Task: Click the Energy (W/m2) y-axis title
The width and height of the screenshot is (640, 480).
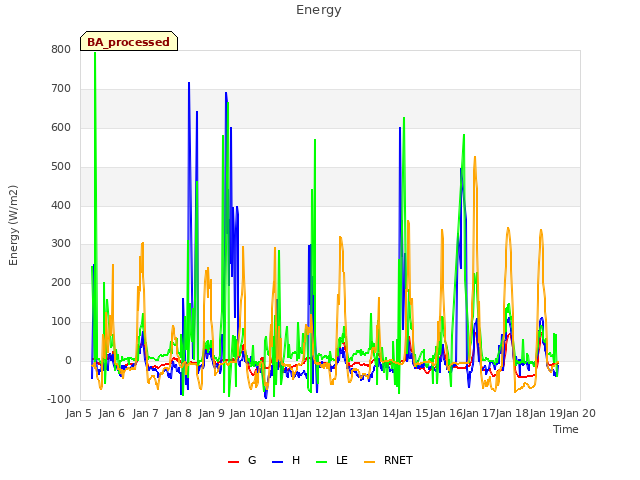Action: click(x=13, y=225)
